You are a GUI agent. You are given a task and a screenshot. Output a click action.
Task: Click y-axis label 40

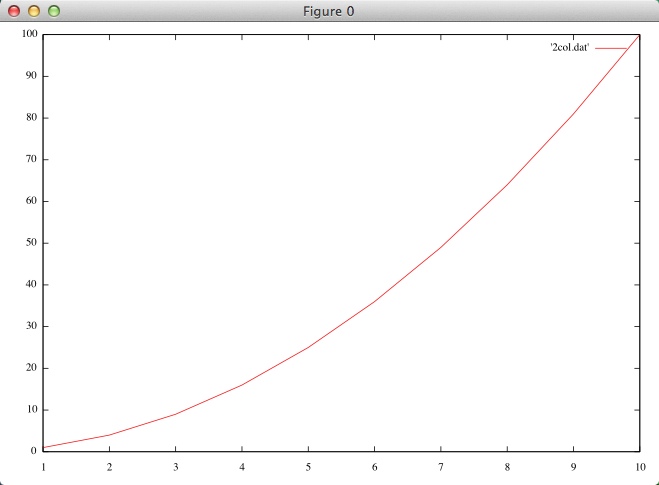32,284
